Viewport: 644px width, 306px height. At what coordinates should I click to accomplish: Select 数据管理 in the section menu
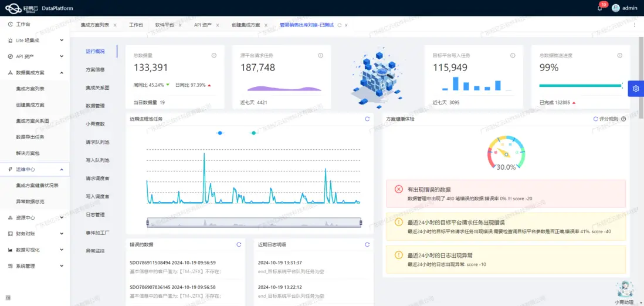[x=95, y=106]
